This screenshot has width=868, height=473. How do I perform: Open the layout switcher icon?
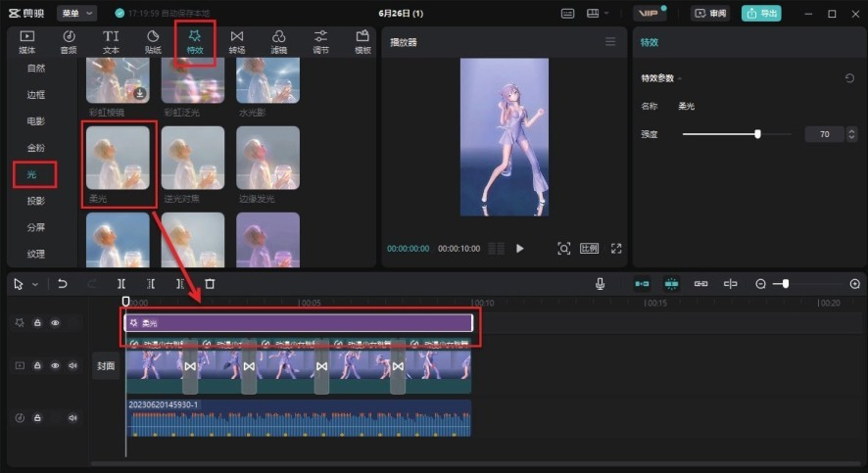pyautogui.click(x=593, y=13)
